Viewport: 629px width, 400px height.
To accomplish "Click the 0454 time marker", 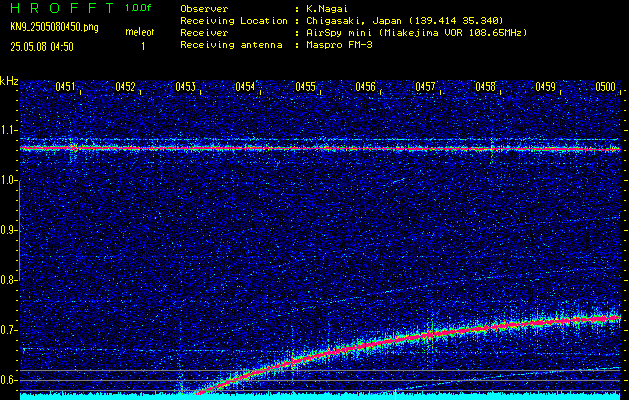I will click(x=245, y=87).
